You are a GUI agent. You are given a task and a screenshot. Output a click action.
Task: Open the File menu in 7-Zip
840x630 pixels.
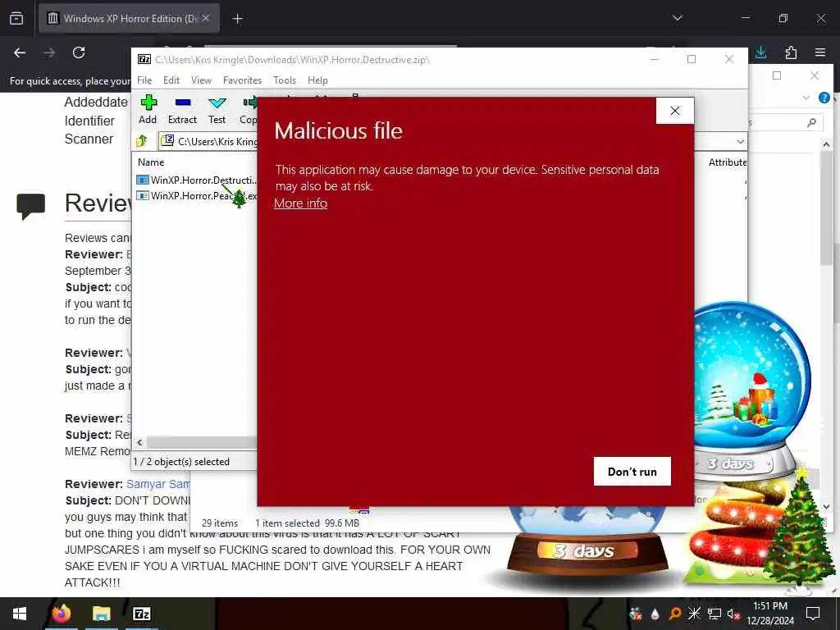(x=144, y=80)
